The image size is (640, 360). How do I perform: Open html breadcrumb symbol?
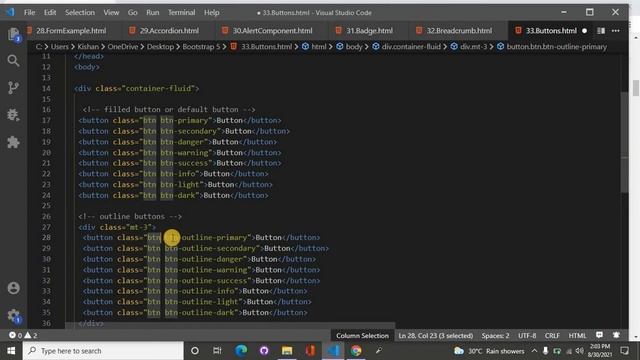coord(314,47)
